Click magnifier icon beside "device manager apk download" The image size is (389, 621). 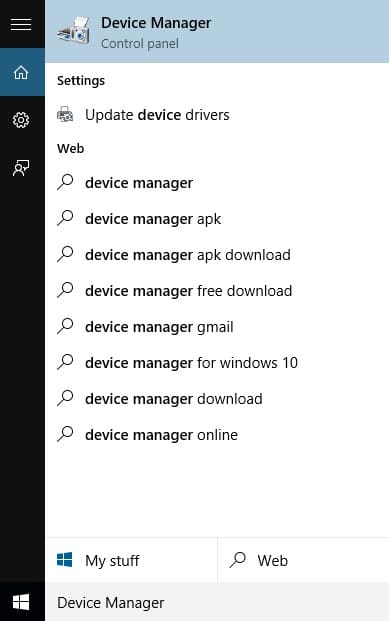65,254
